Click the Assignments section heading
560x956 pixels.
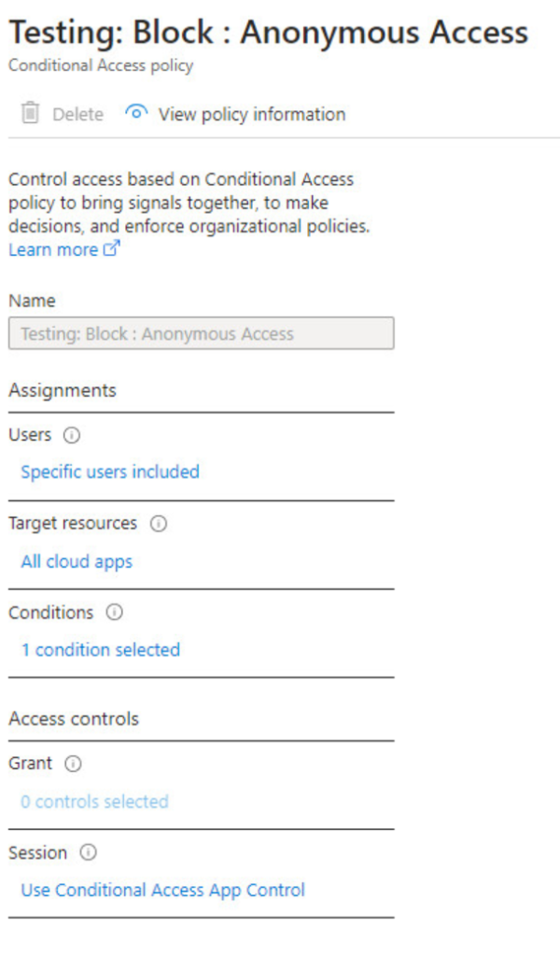(x=63, y=390)
